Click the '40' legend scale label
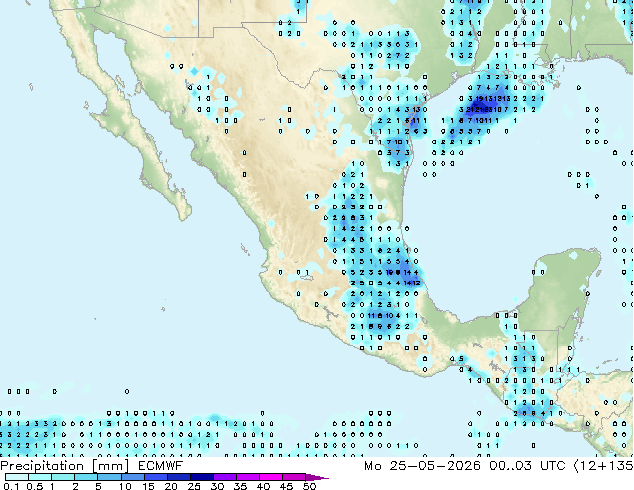 (x=263, y=486)
